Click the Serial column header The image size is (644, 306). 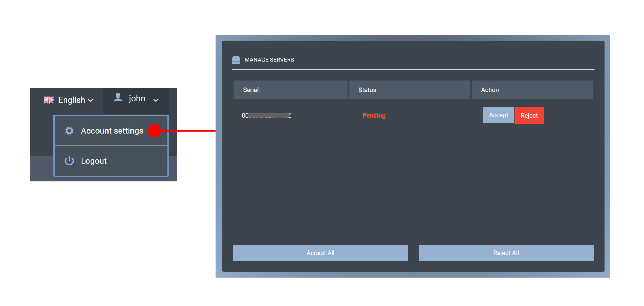(x=251, y=90)
